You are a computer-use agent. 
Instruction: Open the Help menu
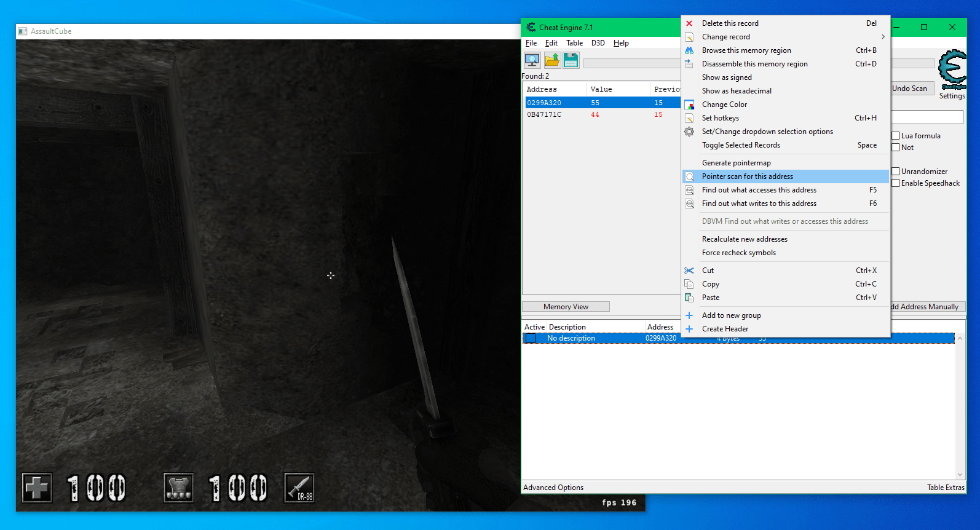[x=621, y=43]
